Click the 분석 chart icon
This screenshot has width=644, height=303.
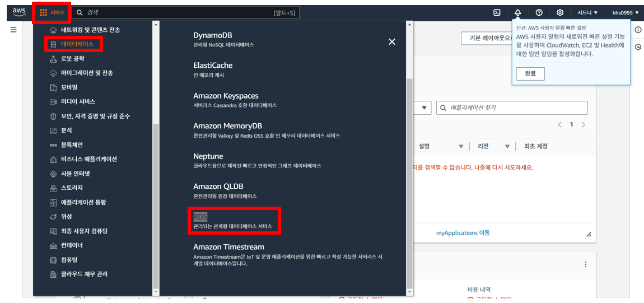pos(53,130)
